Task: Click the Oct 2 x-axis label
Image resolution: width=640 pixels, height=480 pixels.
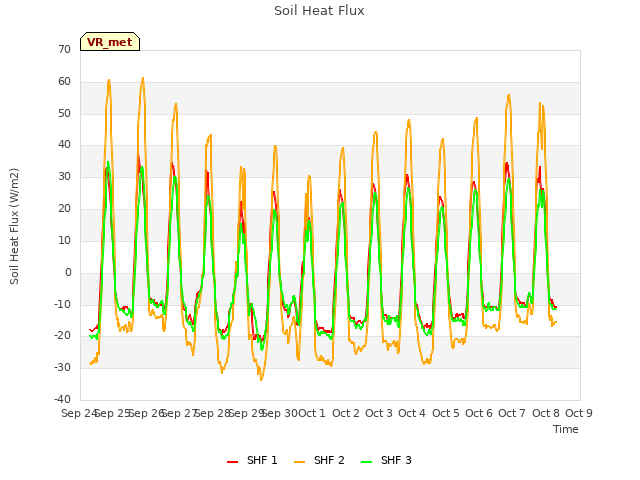Action: (x=346, y=413)
